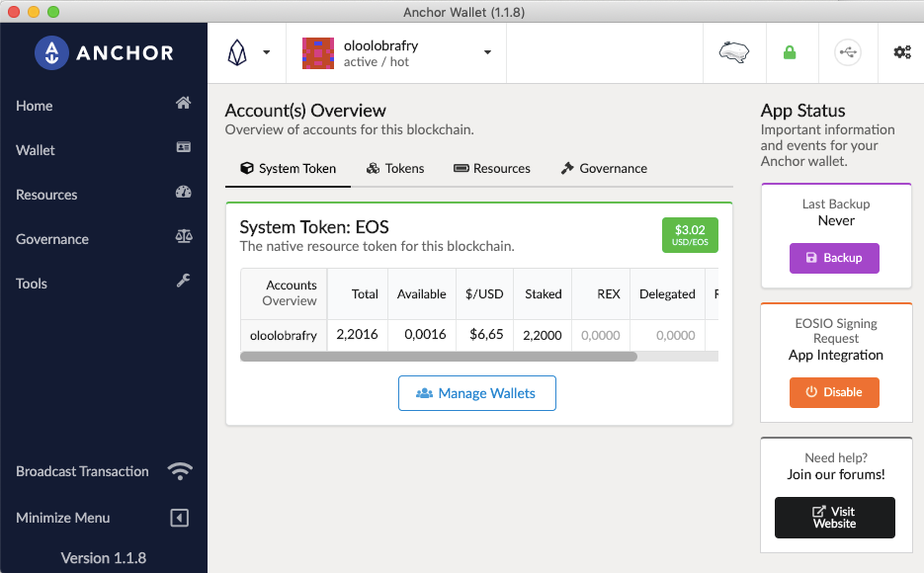Switch to the System Token tab
The width and height of the screenshot is (924, 573).
coord(288,169)
